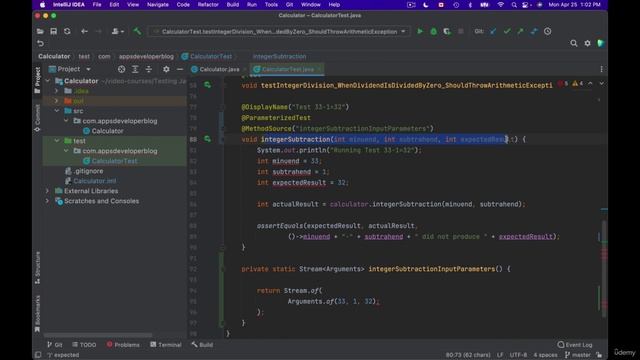Open the Event Log
Screen dimensions: 640x360
coord(575,345)
